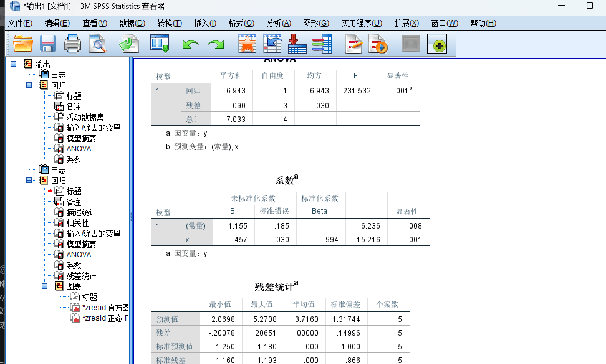Click the Open file folder icon
Viewport: 606px width, 364px height.
click(x=23, y=44)
